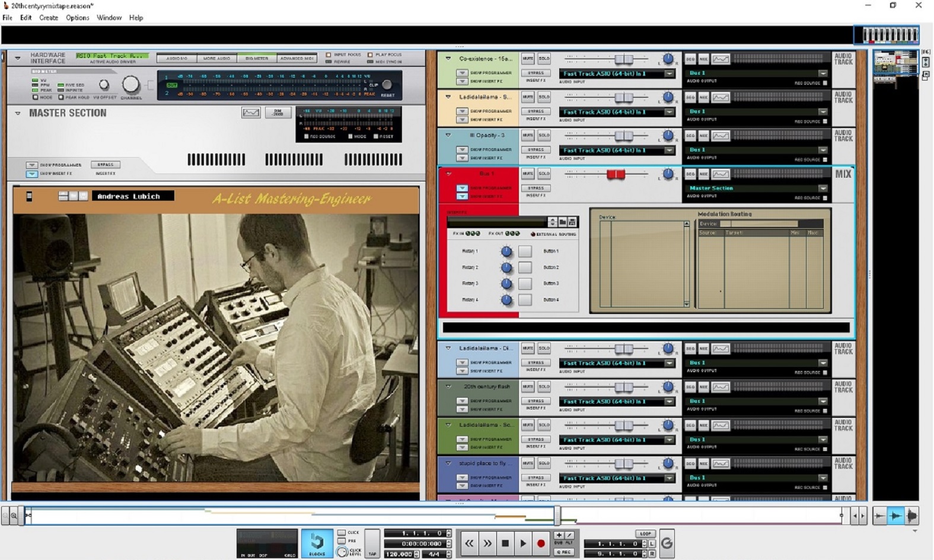The width and height of the screenshot is (934, 560).
Task: Adjust Rotary 3 knob on Bus 1
Action: coord(506,284)
